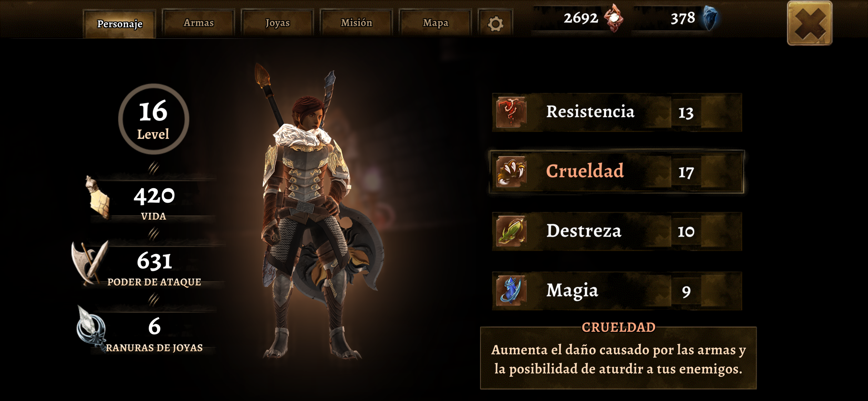Select the Destreza attribute row

pyautogui.click(x=617, y=231)
